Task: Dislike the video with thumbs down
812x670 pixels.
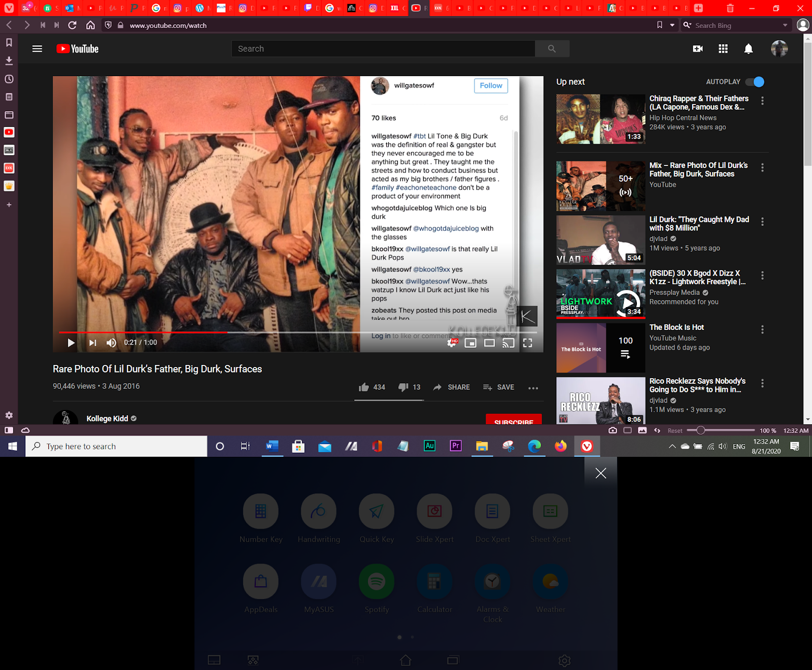Action: pos(403,387)
